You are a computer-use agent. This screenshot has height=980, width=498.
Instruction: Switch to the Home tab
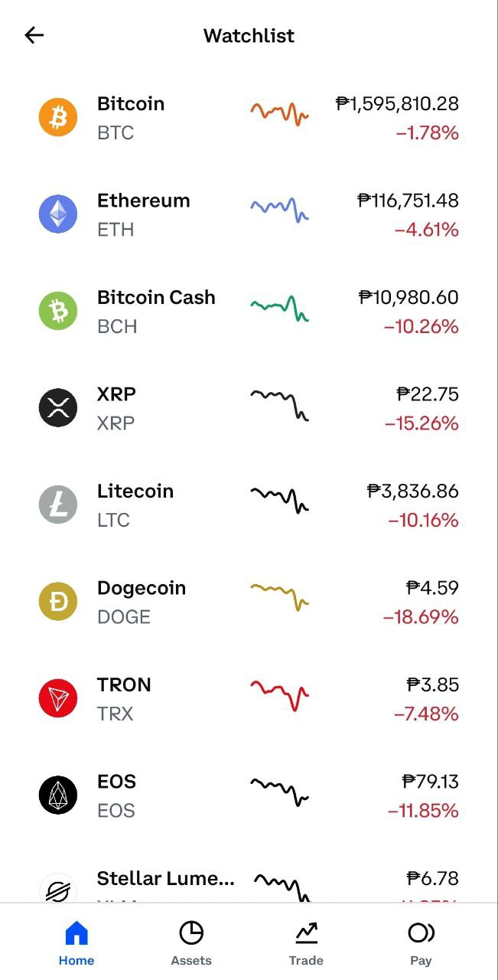(x=76, y=944)
